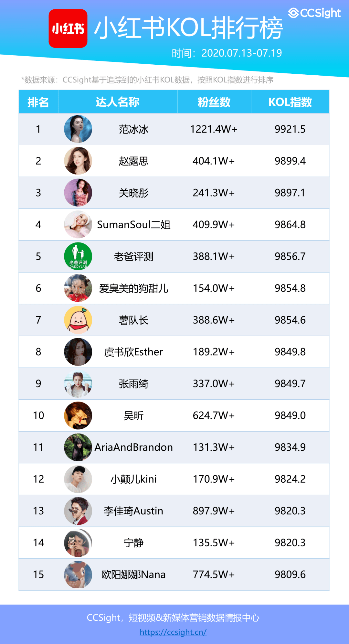Image resolution: width=349 pixels, height=644 pixels.
Task: Click the name AriaAndBrandon
Action: (133, 447)
